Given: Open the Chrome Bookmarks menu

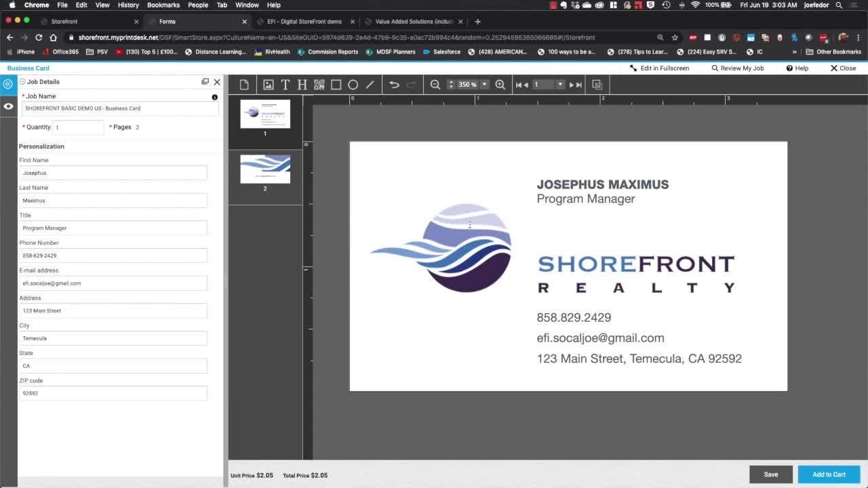Looking at the screenshot, I should tap(163, 5).
